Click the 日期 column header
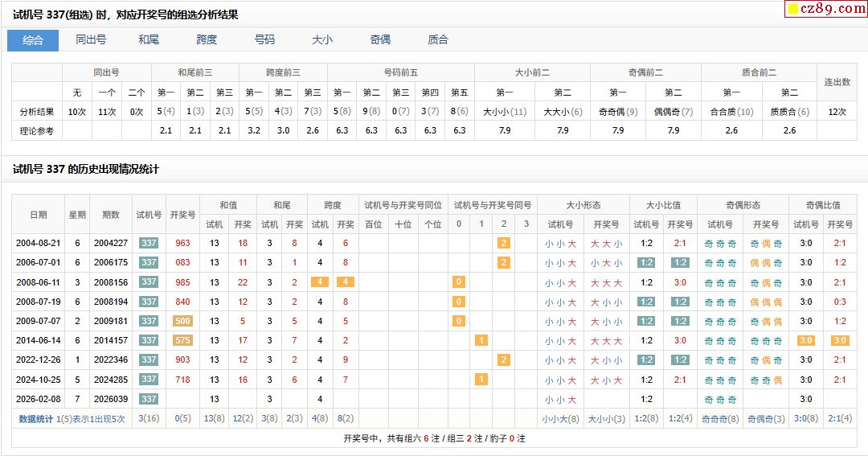Viewport: 868px width, 456px height. coord(39,215)
